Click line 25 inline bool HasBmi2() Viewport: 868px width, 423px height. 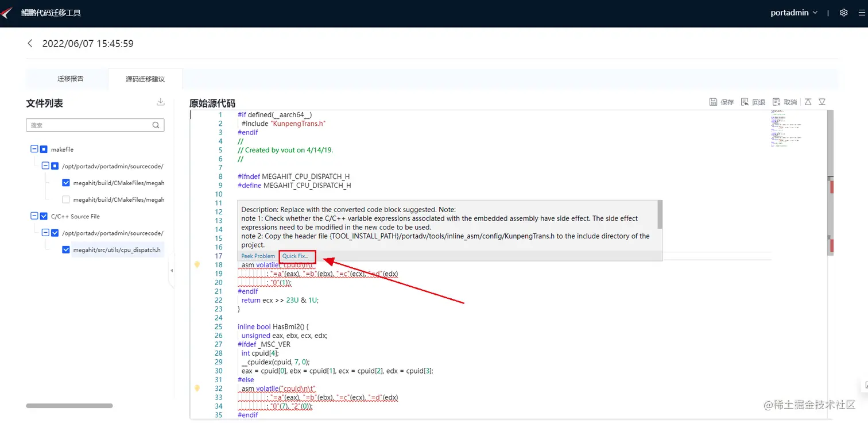[x=273, y=326]
